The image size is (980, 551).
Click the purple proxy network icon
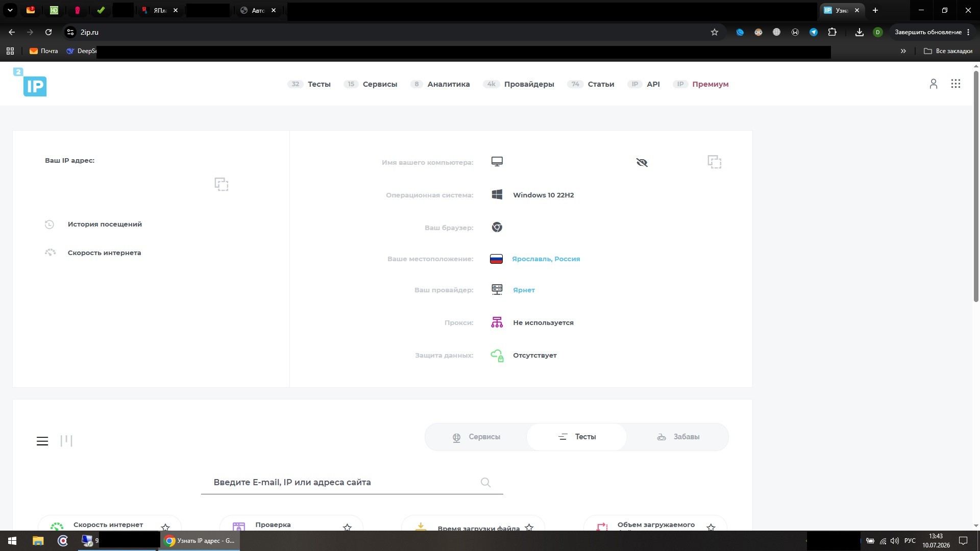click(x=497, y=322)
